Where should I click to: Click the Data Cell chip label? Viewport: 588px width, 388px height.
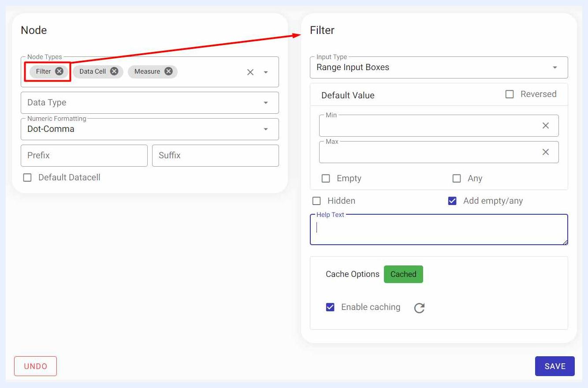tap(93, 71)
